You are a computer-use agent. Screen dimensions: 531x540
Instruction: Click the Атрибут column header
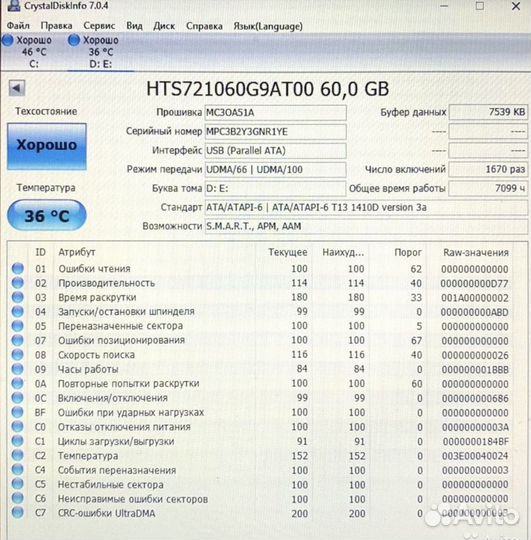[76, 252]
